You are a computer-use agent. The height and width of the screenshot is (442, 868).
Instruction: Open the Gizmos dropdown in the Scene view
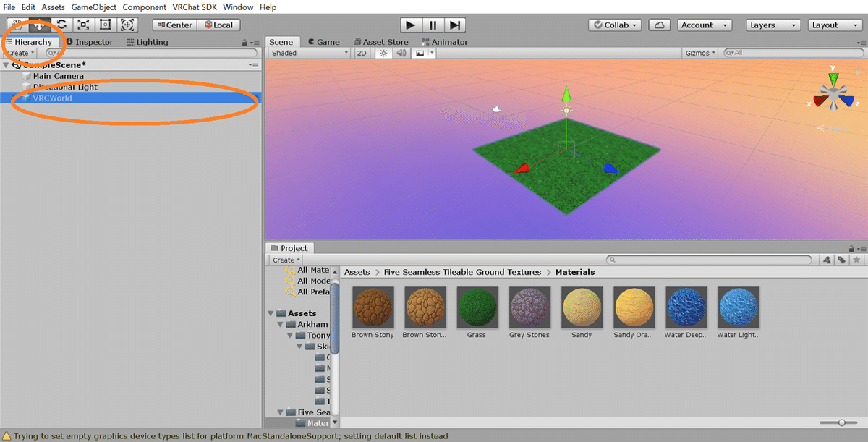pyautogui.click(x=699, y=53)
